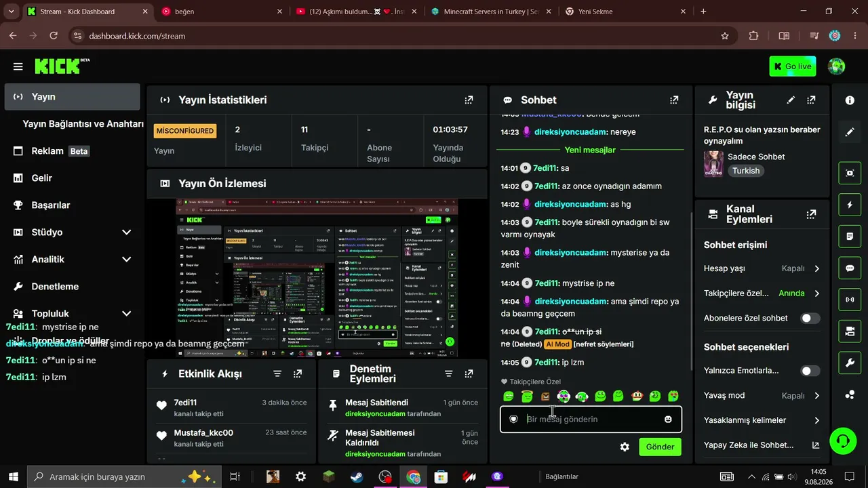This screenshot has height=488, width=868.
Task: Open Denetleme in the sidebar
Action: [73, 287]
